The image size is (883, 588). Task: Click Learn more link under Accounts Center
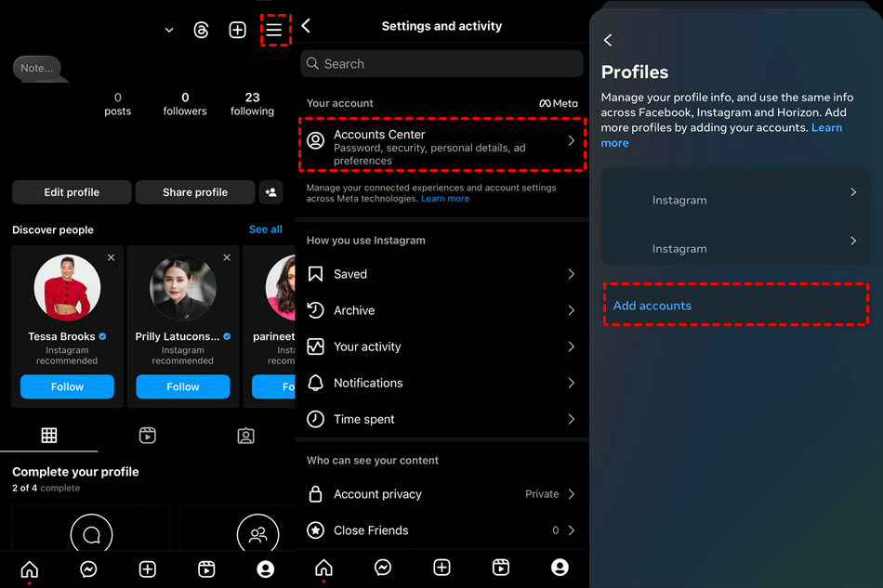[x=445, y=199]
